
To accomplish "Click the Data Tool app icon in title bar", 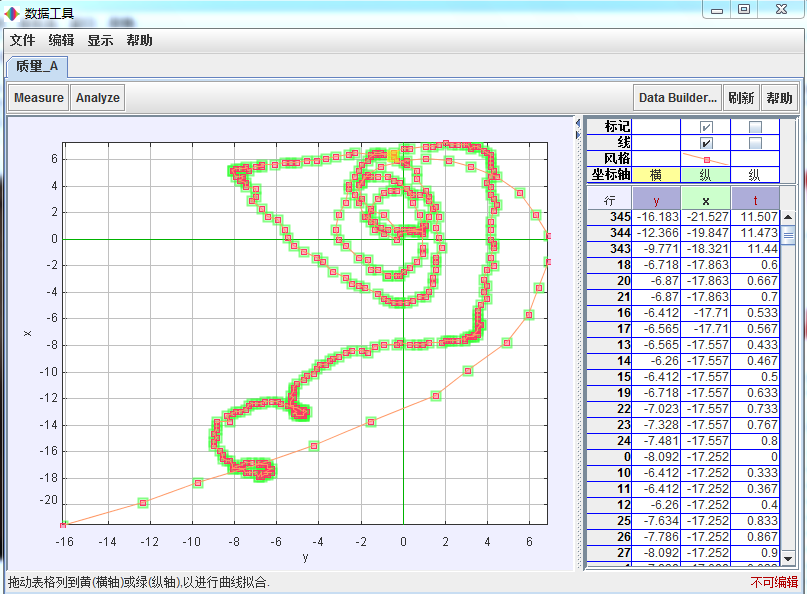I will (x=11, y=12).
